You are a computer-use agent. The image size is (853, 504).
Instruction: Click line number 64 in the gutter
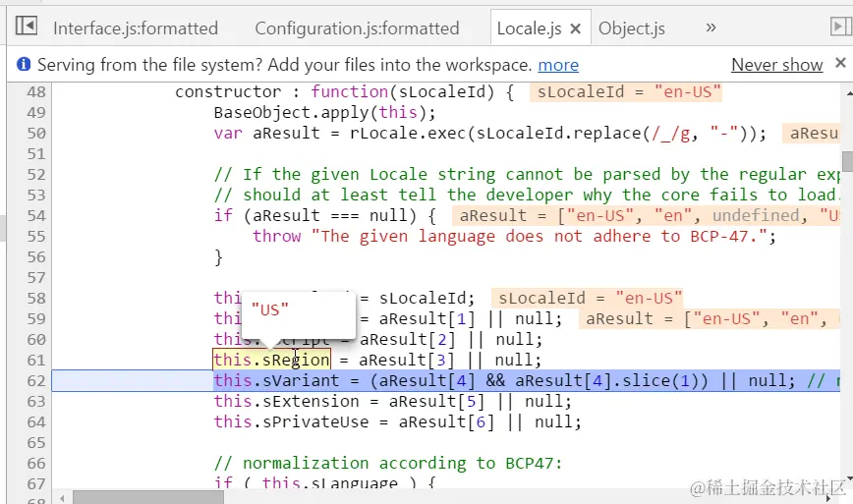36,422
